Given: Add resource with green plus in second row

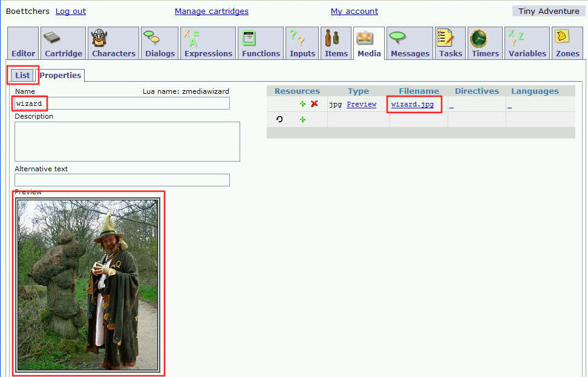Looking at the screenshot, I should coord(302,120).
